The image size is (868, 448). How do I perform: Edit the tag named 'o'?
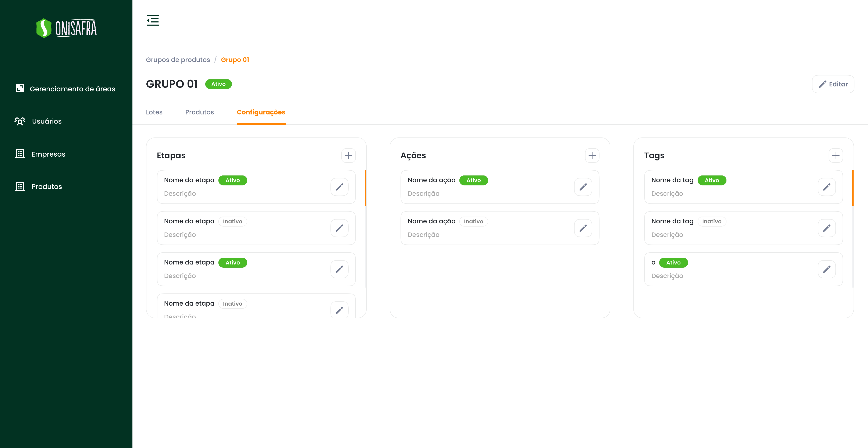(x=826, y=269)
